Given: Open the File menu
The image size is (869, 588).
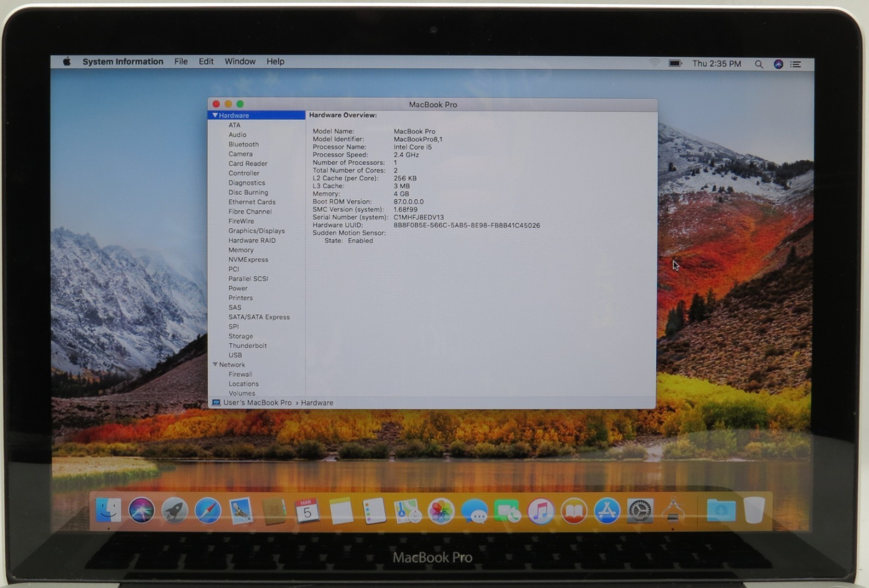Looking at the screenshot, I should click(x=181, y=61).
